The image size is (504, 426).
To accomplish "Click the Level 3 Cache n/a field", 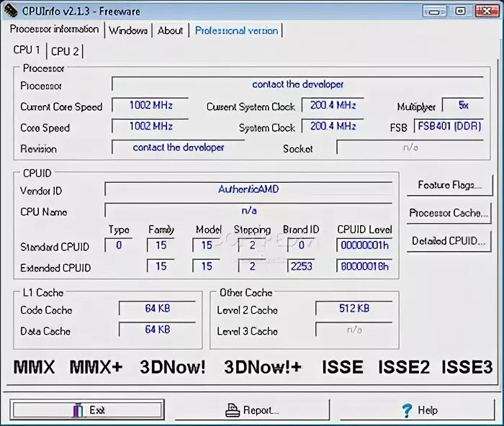I will pos(354,330).
